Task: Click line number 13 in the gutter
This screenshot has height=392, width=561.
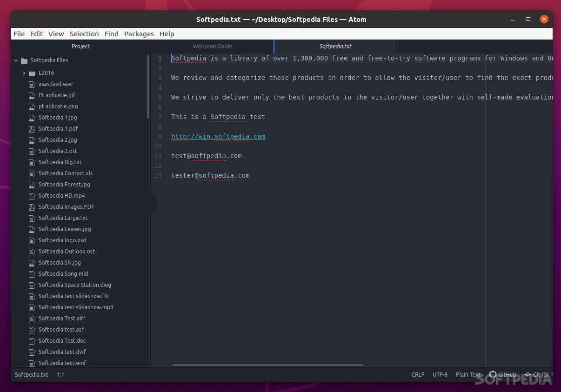Action: pos(158,175)
